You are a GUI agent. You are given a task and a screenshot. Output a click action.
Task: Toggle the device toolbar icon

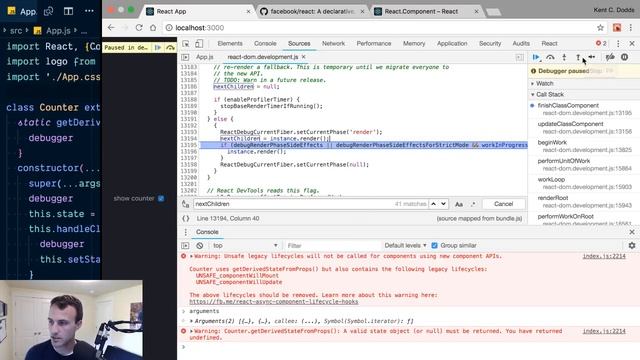[x=199, y=44]
